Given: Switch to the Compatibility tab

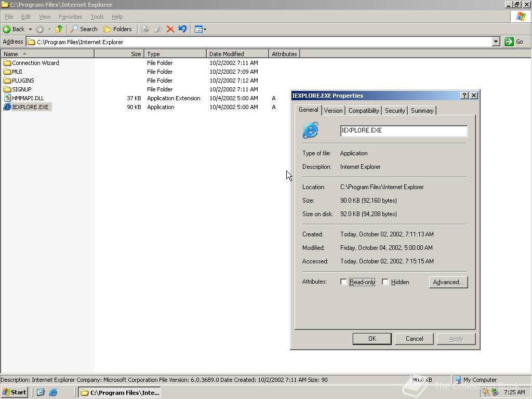Looking at the screenshot, I should point(364,111).
